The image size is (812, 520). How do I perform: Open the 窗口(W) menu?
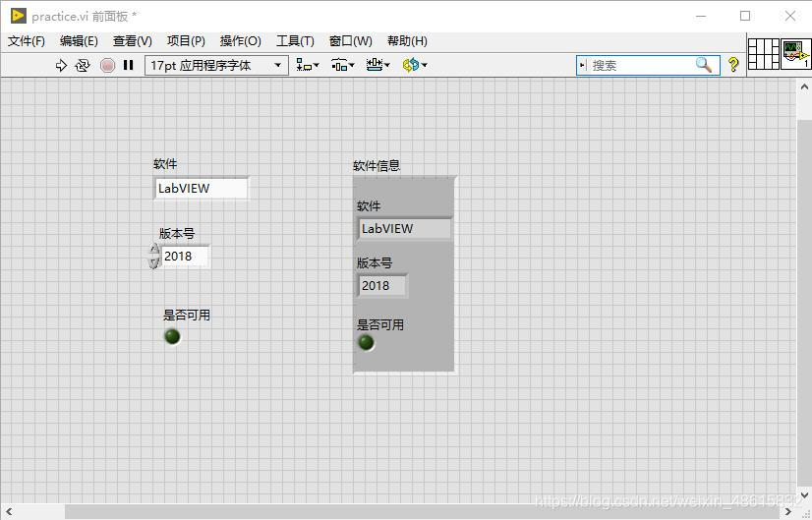[x=351, y=41]
